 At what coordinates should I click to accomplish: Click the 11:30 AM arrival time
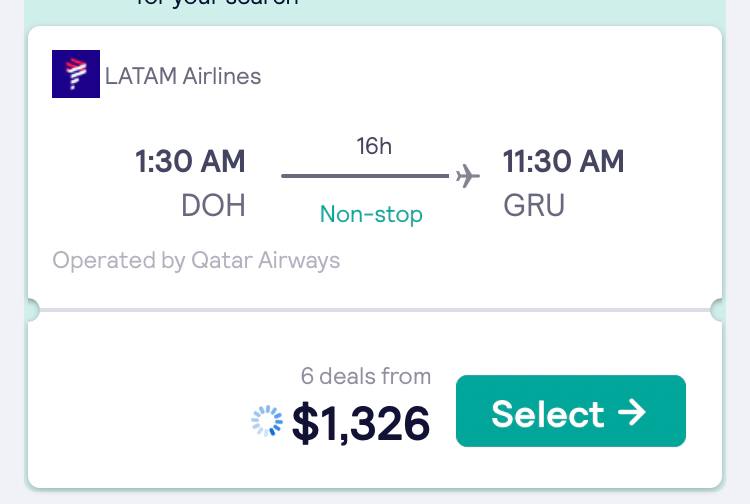(563, 161)
